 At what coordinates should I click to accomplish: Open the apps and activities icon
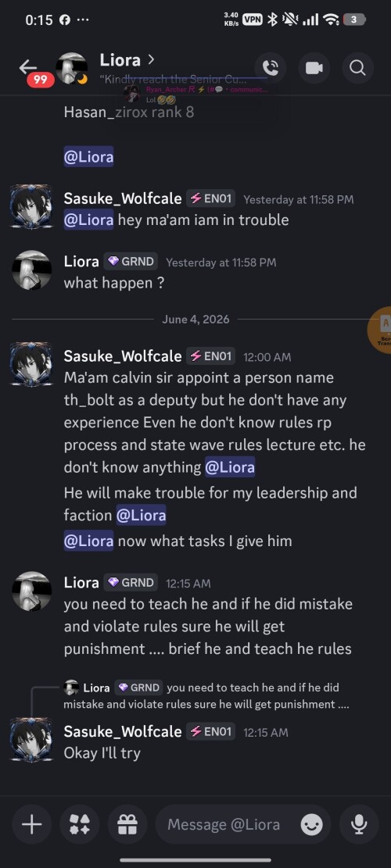(80, 825)
